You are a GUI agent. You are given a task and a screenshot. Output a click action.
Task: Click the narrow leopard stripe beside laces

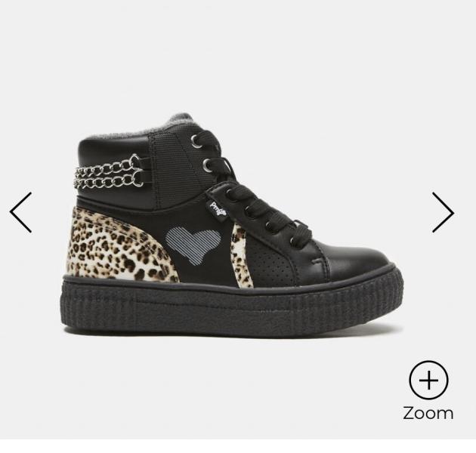click(241, 257)
